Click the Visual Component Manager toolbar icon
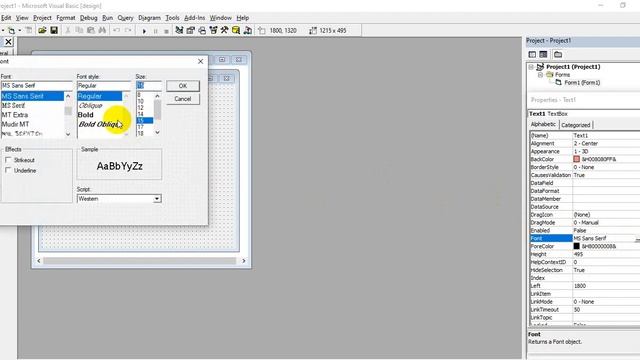640x360 pixels. point(247,30)
